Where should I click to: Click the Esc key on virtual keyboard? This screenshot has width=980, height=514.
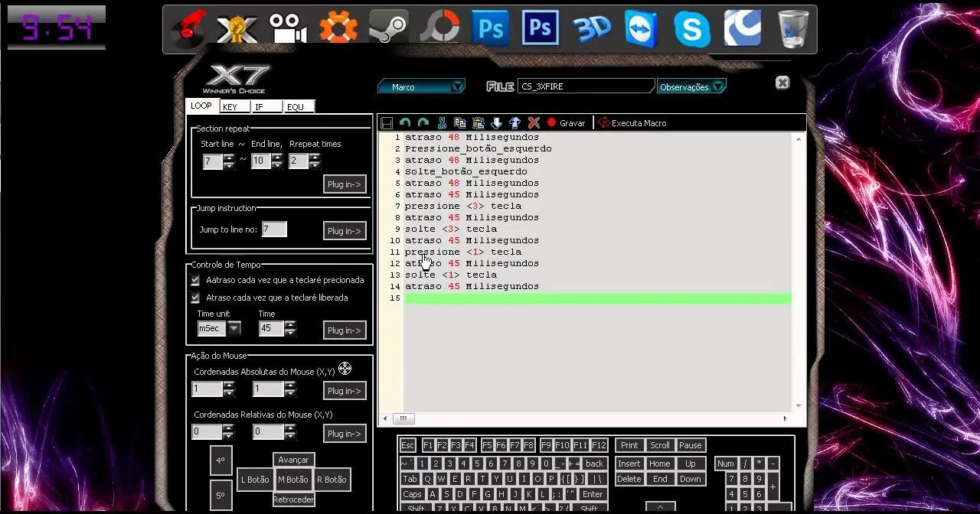tap(407, 445)
